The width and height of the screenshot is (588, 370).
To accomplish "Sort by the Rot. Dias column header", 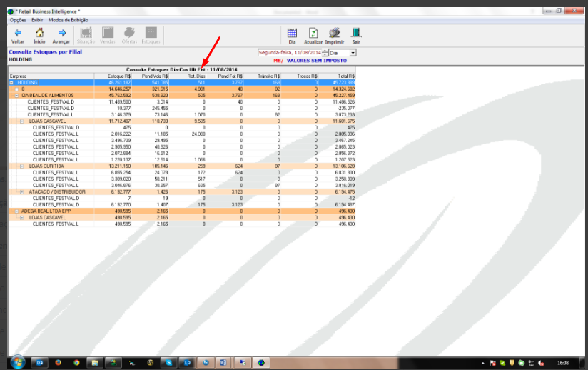I will pos(188,76).
